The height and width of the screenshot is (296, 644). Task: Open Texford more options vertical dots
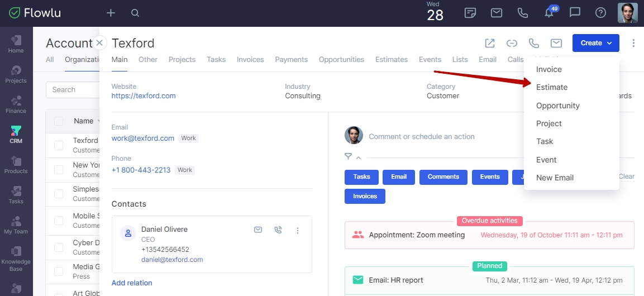click(x=633, y=43)
